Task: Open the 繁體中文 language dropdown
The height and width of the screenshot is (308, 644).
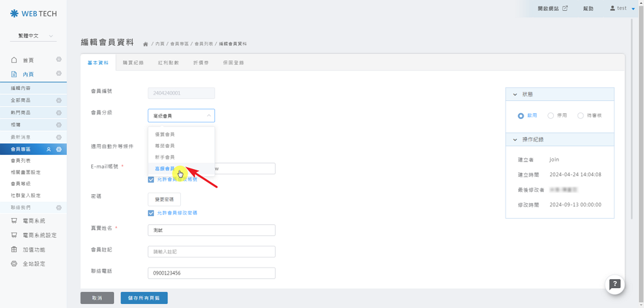Action: (33, 36)
